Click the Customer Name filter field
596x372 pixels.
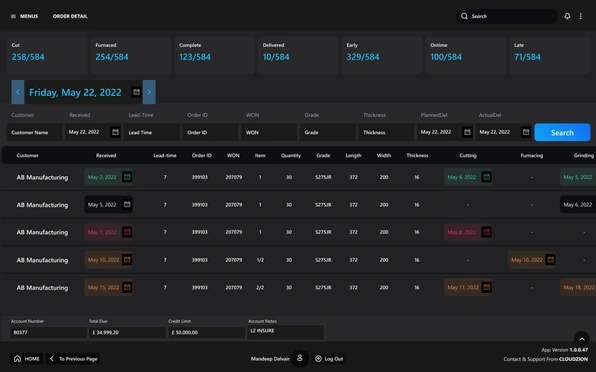pyautogui.click(x=34, y=132)
